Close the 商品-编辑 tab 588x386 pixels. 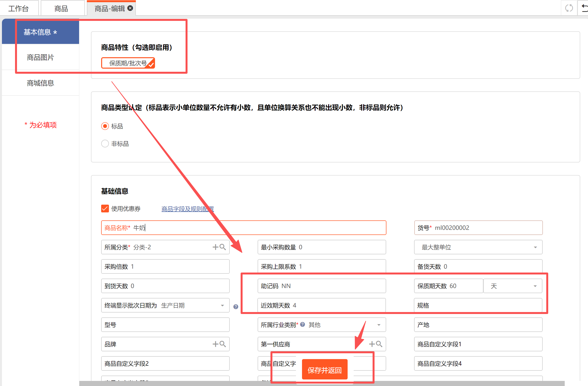click(130, 8)
